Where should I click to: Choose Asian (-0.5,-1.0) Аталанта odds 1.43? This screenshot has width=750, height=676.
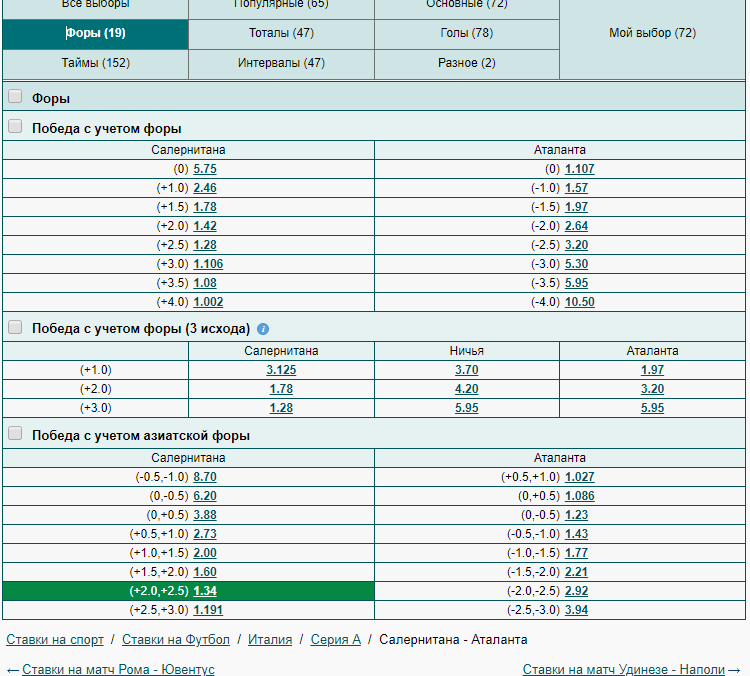576,534
